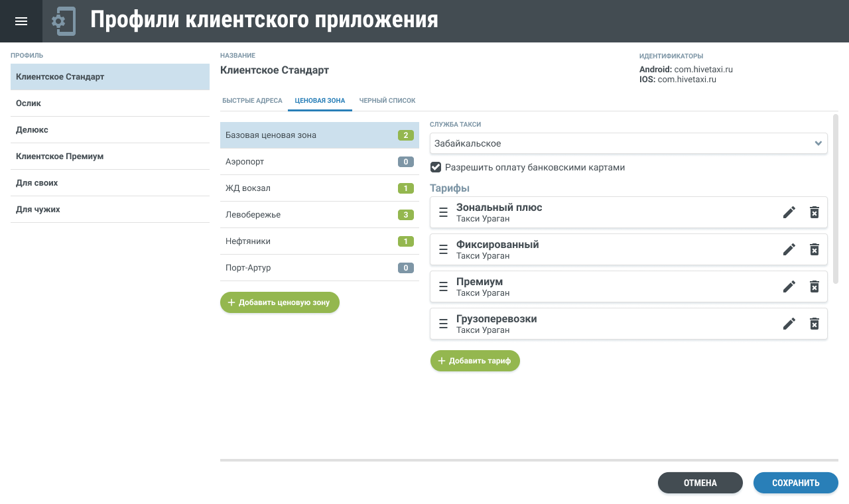Delete the Грузоперевозки tariff
Viewport: 849px width, 504px height.
pos(815,324)
